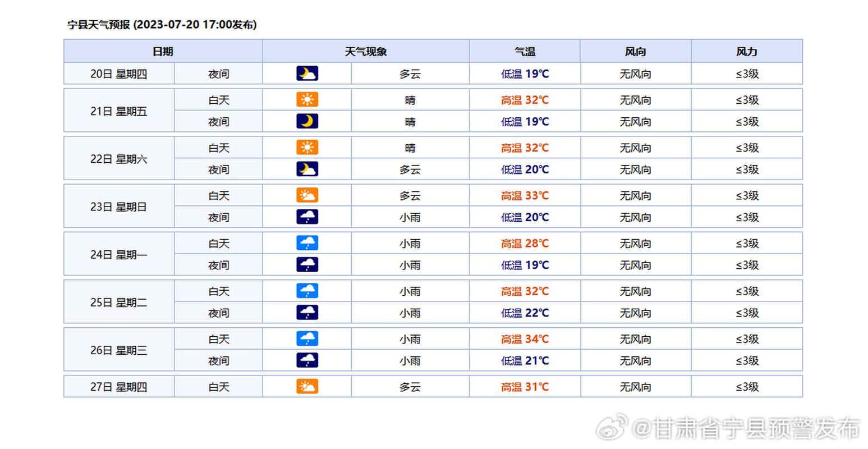The image size is (868, 449).
Task: Click the cloudy-night icon for 20日 night
Action: pyautogui.click(x=307, y=73)
